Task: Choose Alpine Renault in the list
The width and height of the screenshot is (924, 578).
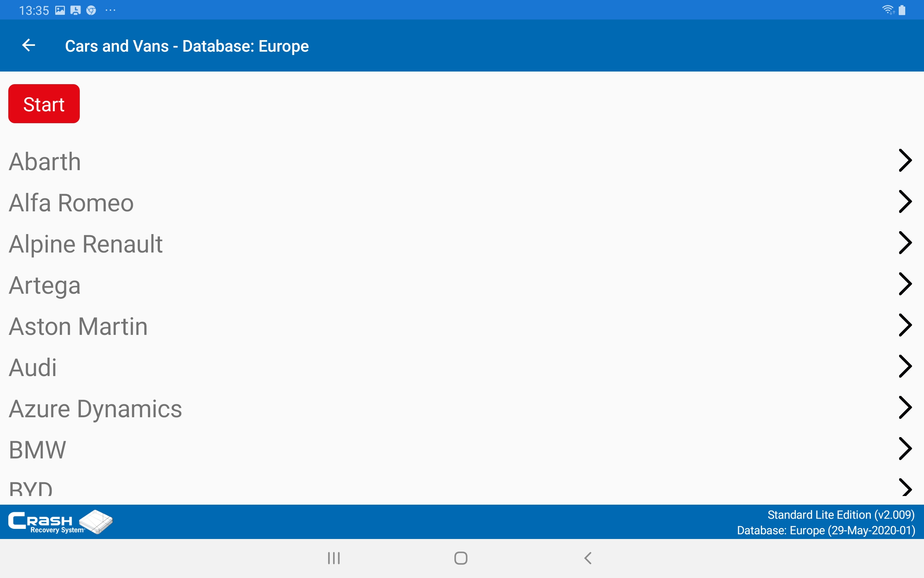Action: click(x=86, y=244)
